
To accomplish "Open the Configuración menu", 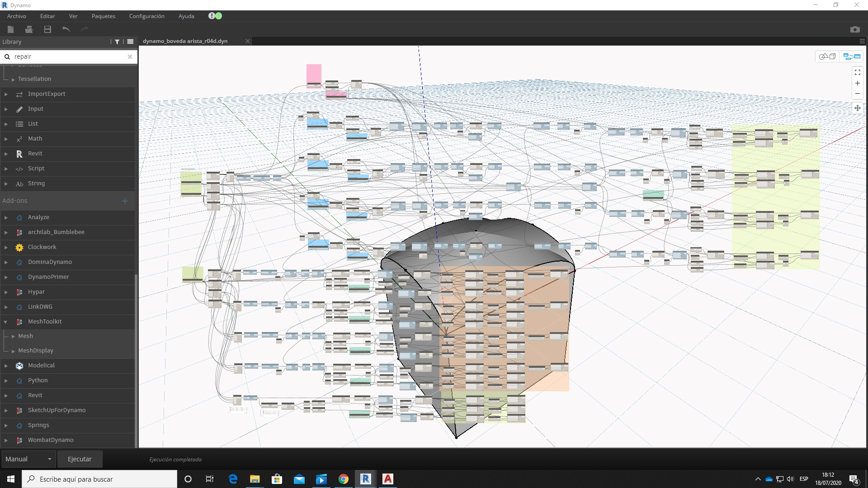I will click(146, 16).
